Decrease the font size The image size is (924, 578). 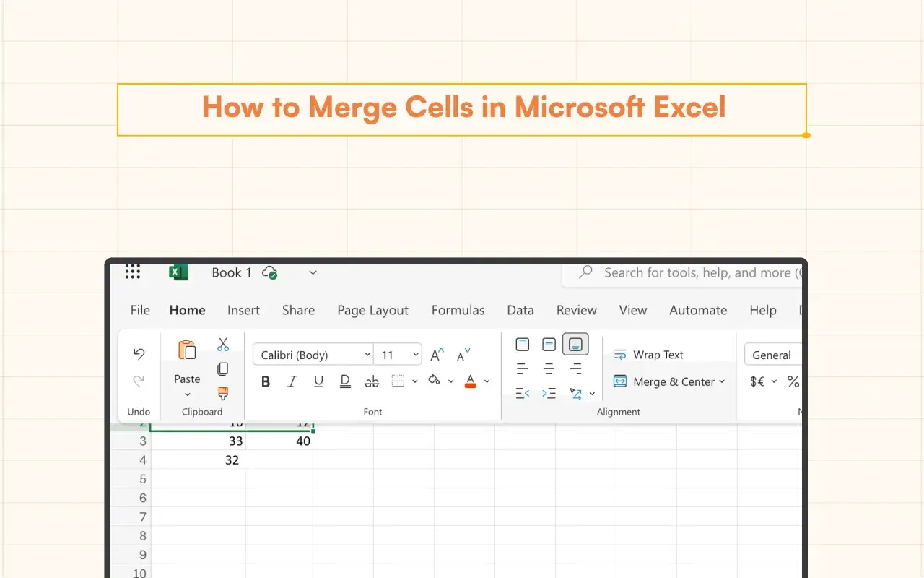463,355
